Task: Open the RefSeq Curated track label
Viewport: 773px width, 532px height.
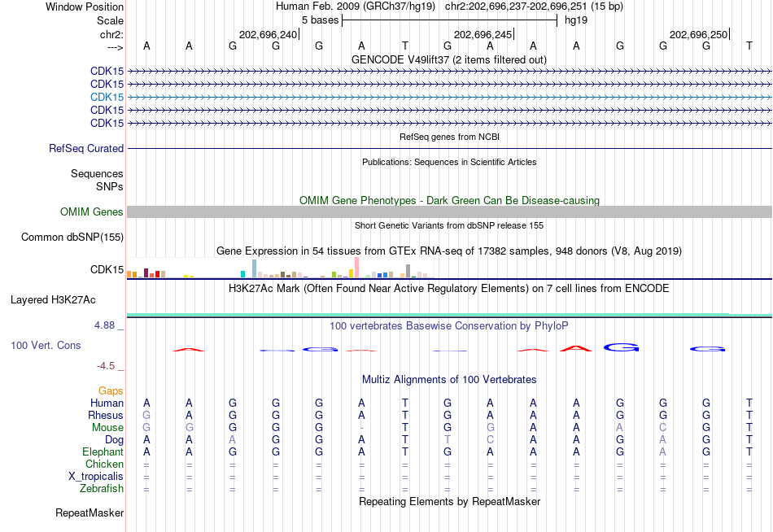Action: [x=86, y=148]
